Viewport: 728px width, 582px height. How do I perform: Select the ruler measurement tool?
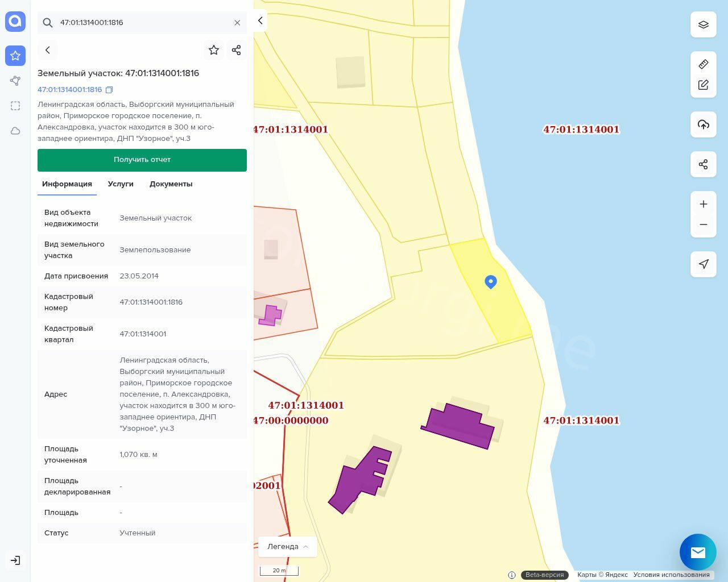tap(703, 64)
